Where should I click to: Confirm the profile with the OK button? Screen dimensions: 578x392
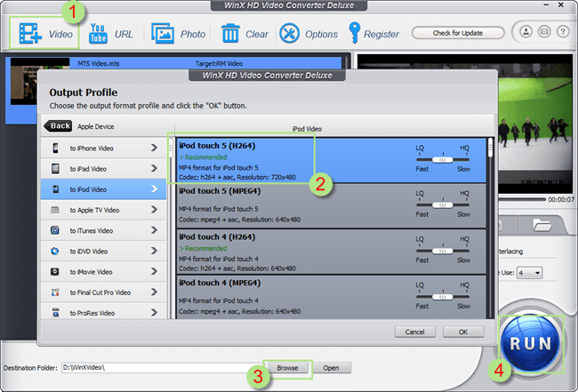463,332
